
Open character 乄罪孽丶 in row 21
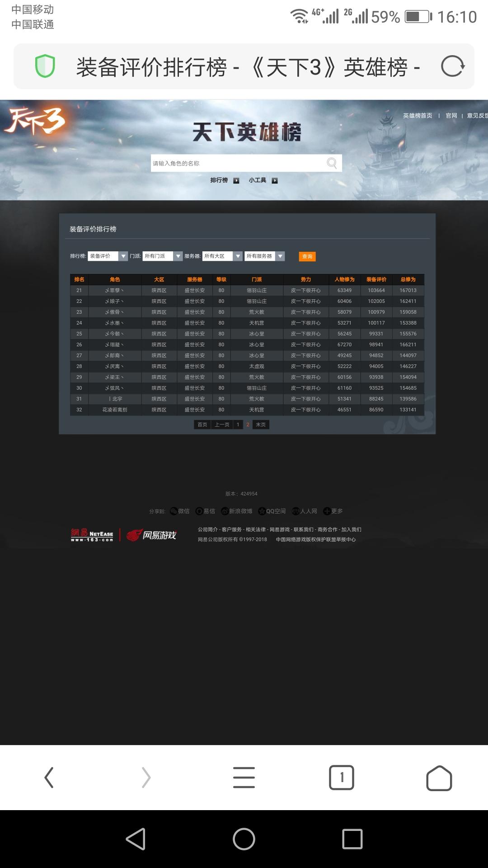[x=114, y=290]
